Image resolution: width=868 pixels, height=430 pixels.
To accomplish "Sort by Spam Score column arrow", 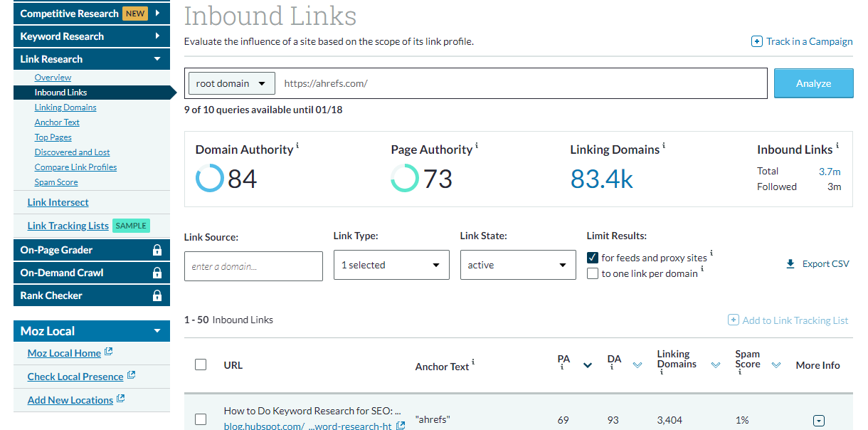I will 776,365.
